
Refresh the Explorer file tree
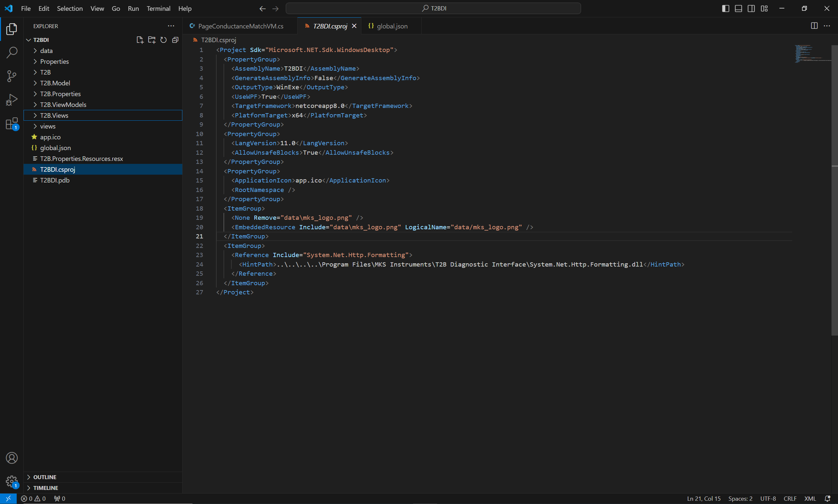click(163, 40)
